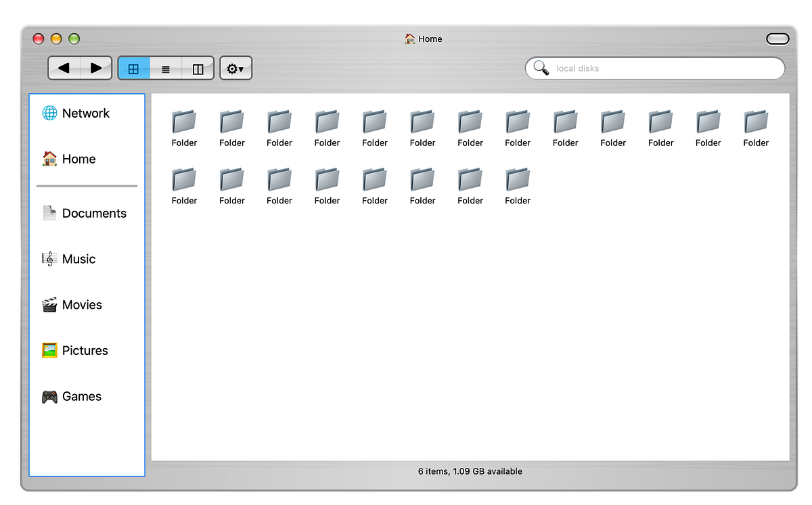Open the action menu via its arrow
This screenshot has height=505, width=812.
coord(242,68)
